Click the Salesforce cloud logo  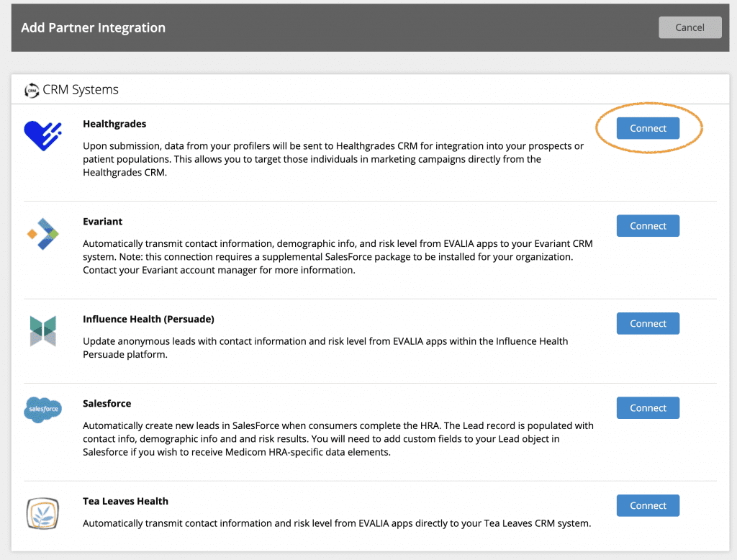pos(42,409)
